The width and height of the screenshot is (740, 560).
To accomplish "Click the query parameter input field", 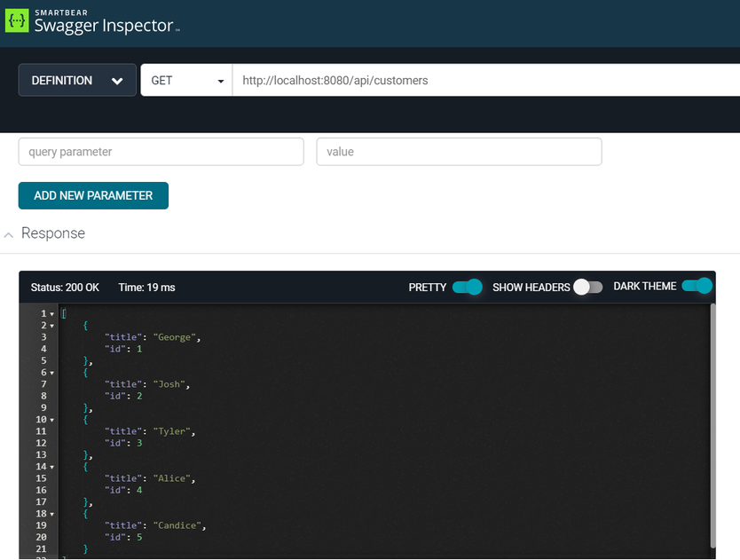I will 161,152.
